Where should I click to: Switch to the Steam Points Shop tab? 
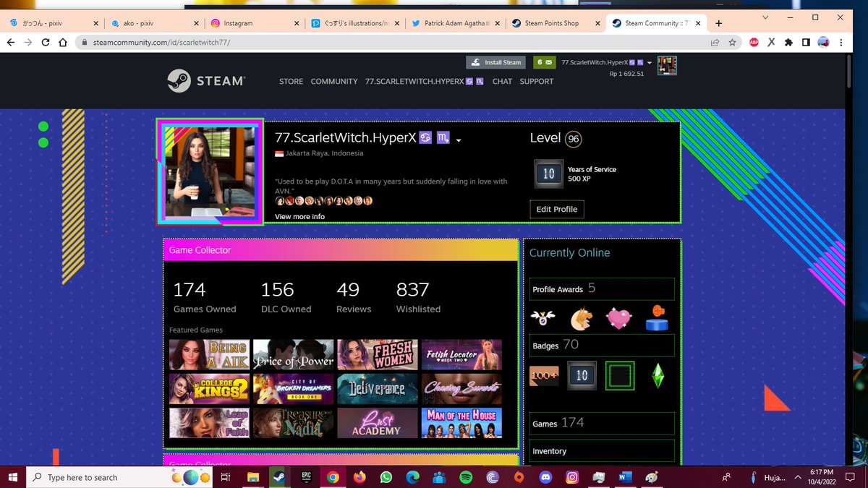point(554,23)
